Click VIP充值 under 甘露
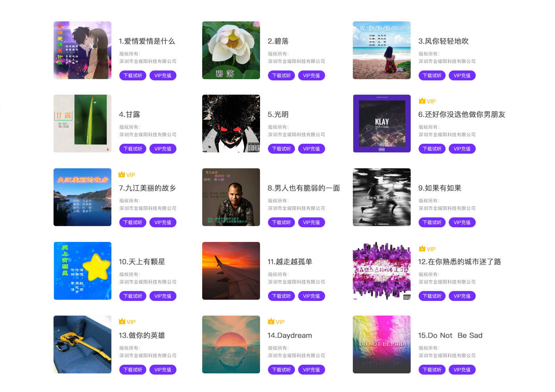This screenshot has width=555, height=392. [163, 149]
